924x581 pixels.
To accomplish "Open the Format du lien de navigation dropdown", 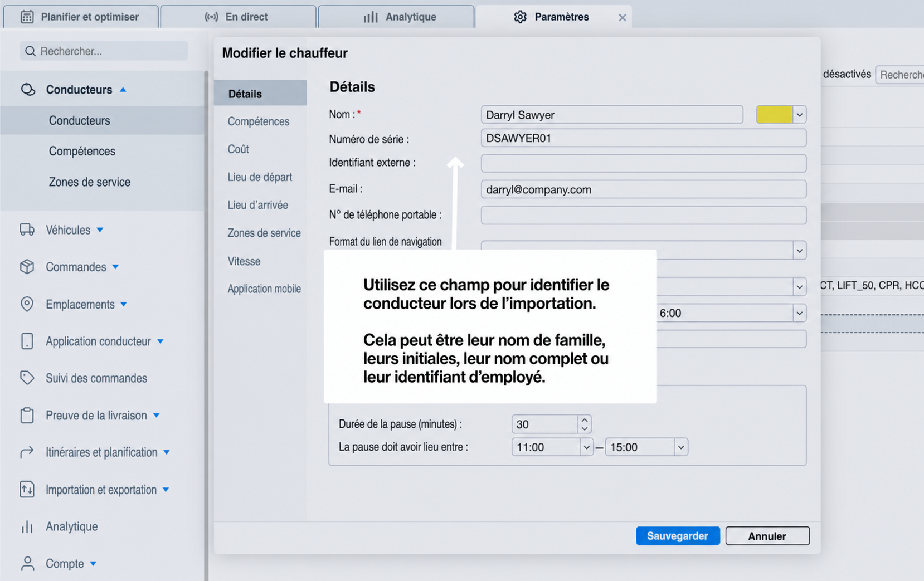I will 799,251.
